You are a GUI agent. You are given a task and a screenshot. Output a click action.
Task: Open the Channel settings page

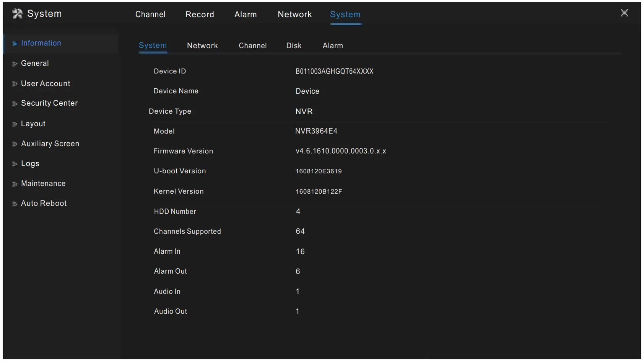tap(150, 15)
